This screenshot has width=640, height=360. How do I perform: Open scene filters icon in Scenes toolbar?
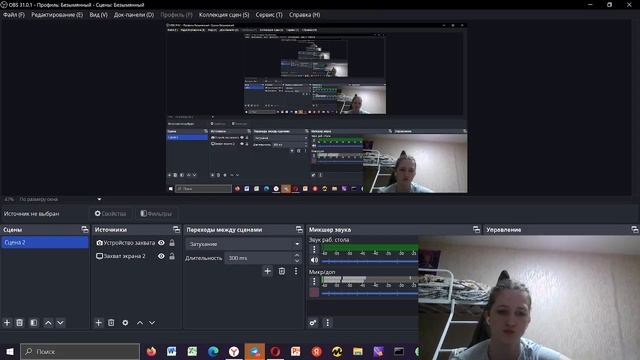[34, 322]
